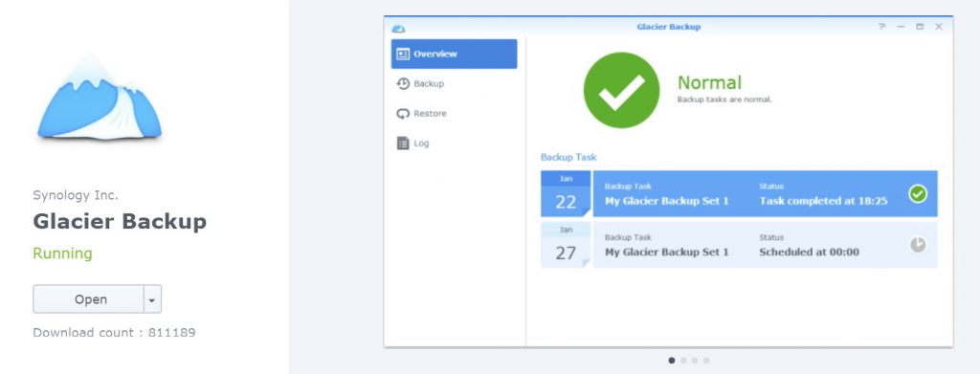Image resolution: width=980 pixels, height=374 pixels.
Task: Click the Overview card icon
Action: [x=403, y=54]
